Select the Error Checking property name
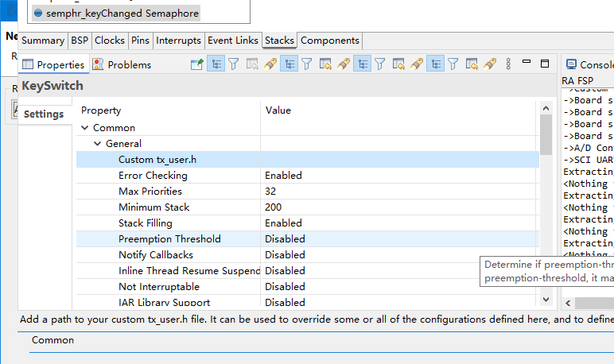 click(153, 176)
